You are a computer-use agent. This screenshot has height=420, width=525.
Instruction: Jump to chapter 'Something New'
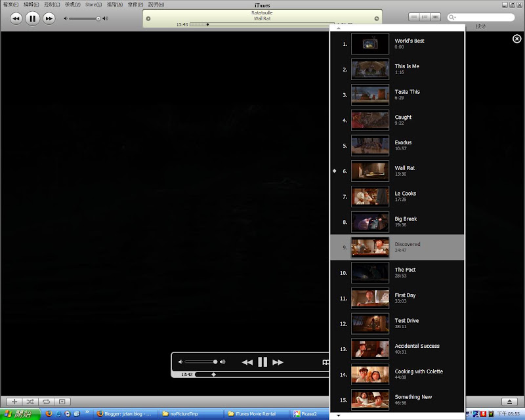(x=397, y=400)
